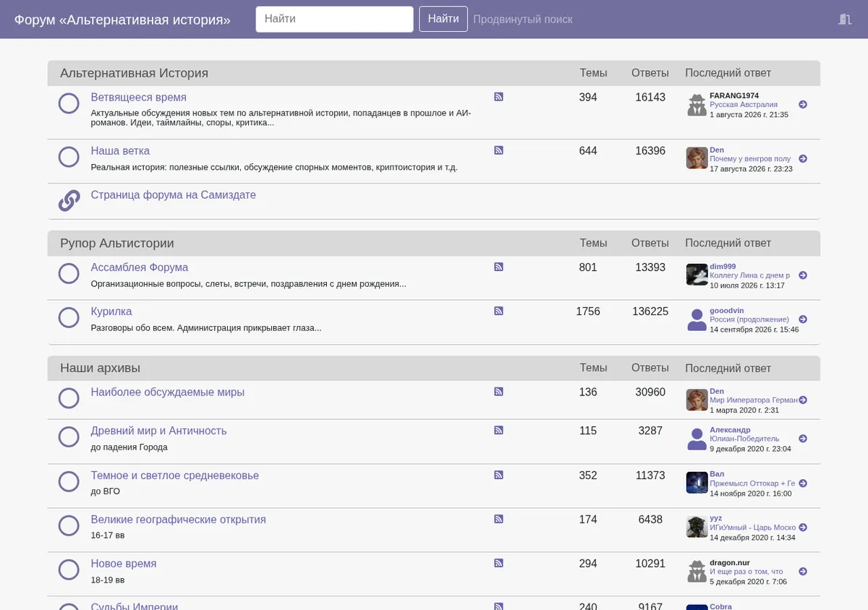Go to forum home via «Альтернативная история» title
The image size is (868, 610).
[x=122, y=20]
